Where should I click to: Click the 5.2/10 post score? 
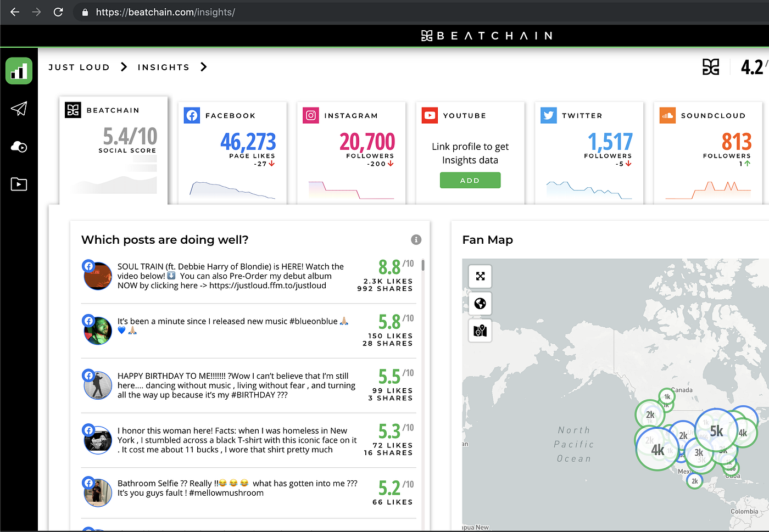[x=396, y=488]
